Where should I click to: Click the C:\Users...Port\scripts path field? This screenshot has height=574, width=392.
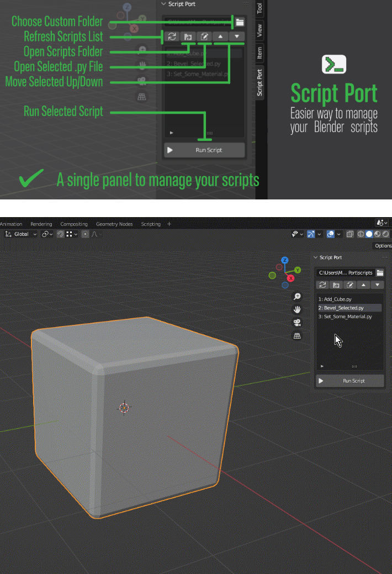[346, 273]
